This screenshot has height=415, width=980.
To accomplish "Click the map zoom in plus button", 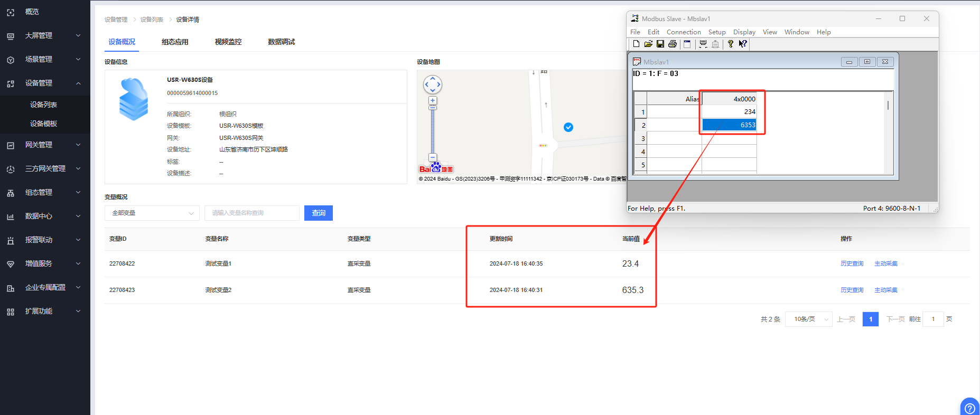I will point(433,100).
